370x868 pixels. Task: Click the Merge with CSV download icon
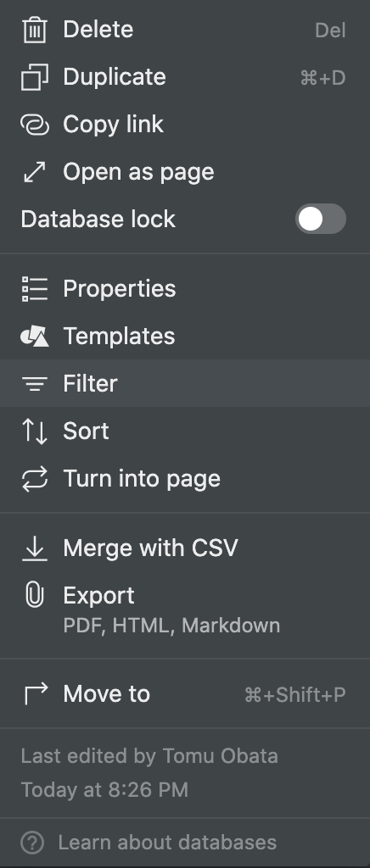click(34, 548)
